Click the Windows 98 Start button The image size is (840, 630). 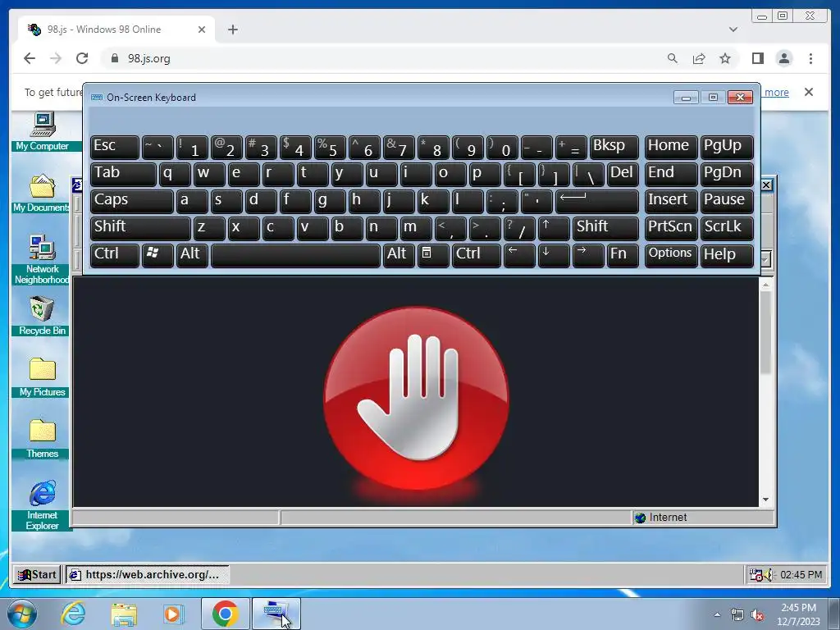[37, 575]
